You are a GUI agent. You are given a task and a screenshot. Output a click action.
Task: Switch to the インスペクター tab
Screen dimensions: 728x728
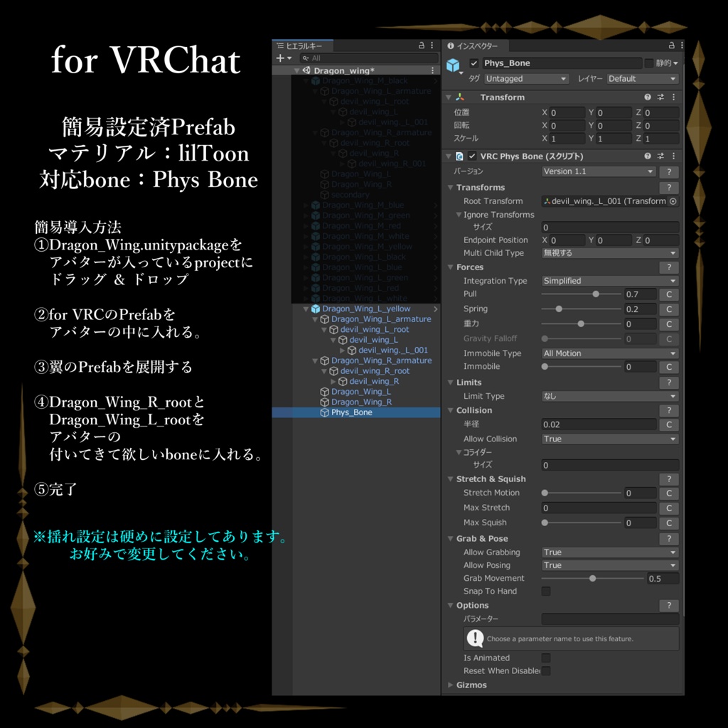pyautogui.click(x=476, y=45)
